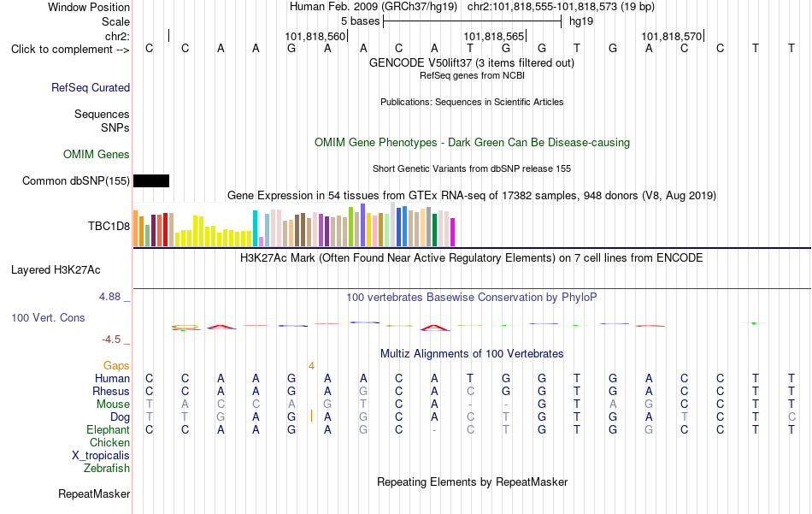Click the Publications track title
Screen dimensions: 812x514
[x=472, y=102]
